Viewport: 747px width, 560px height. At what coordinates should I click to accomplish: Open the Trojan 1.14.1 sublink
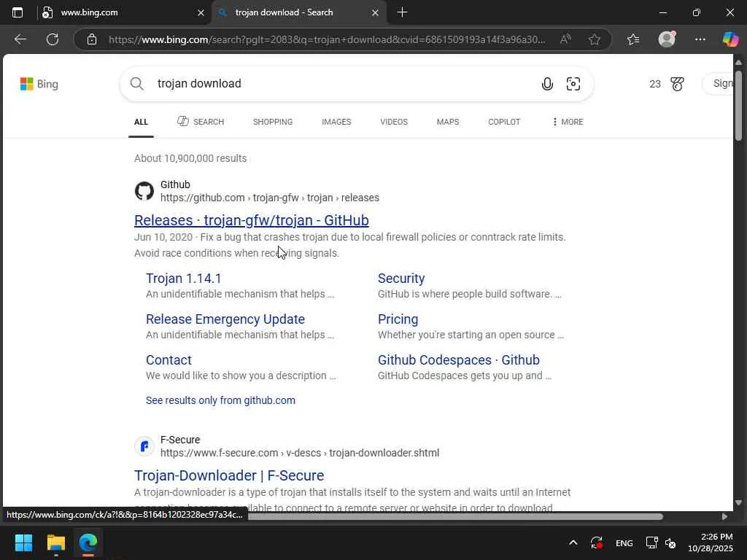point(183,278)
